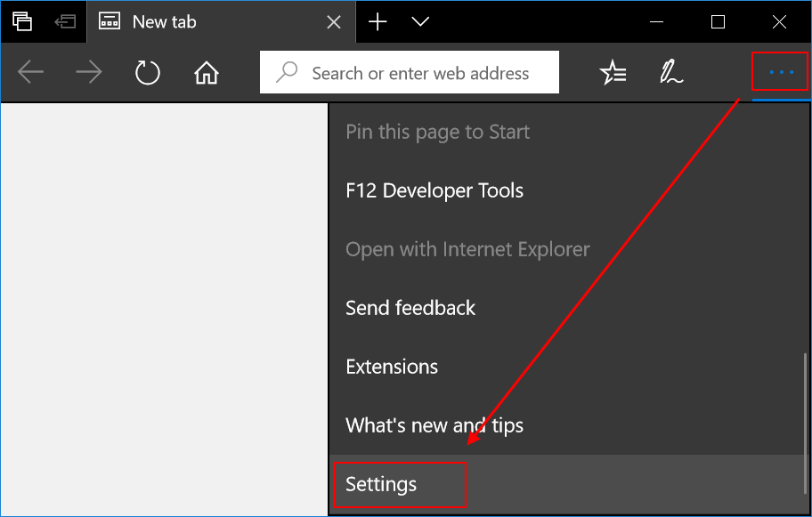Open a new tab with the plus button
The image size is (812, 517).
[x=378, y=21]
